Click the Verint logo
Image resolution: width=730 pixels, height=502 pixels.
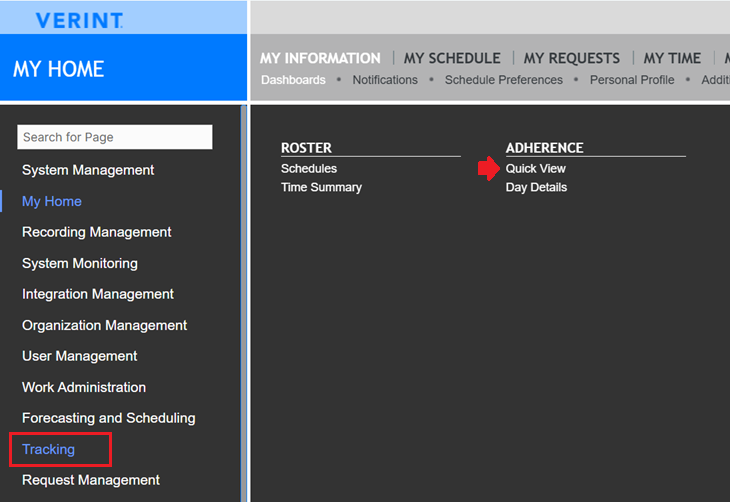(80, 20)
